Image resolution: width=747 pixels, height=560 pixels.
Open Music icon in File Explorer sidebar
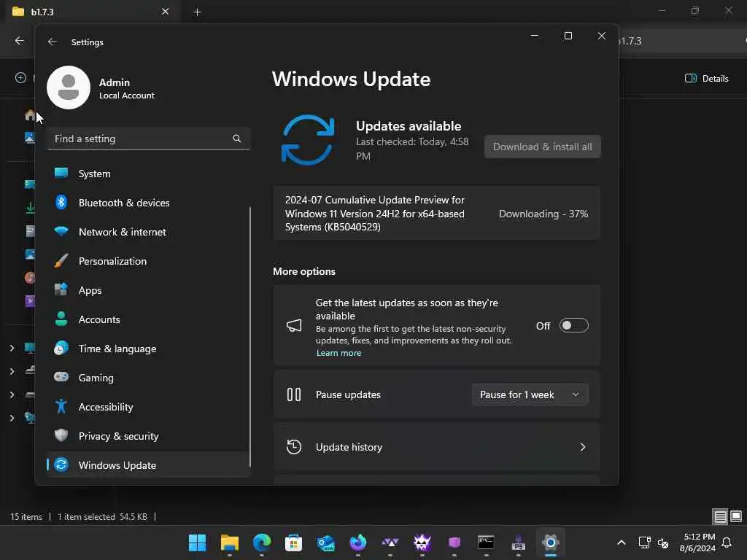point(29,278)
